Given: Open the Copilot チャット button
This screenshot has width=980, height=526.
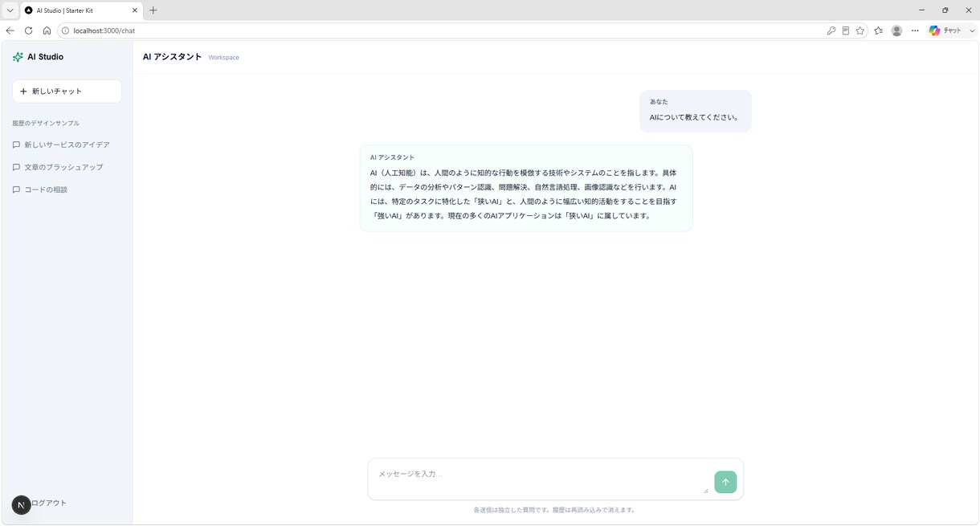Looking at the screenshot, I should coord(945,31).
